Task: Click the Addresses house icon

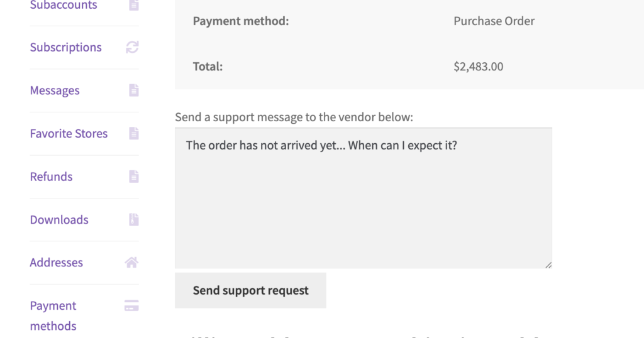Action: click(x=131, y=263)
